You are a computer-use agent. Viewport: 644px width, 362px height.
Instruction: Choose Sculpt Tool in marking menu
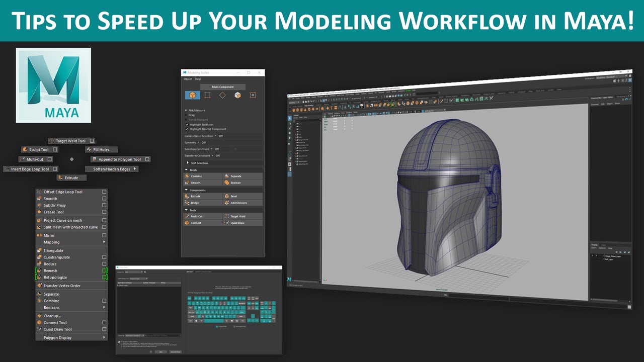point(40,149)
